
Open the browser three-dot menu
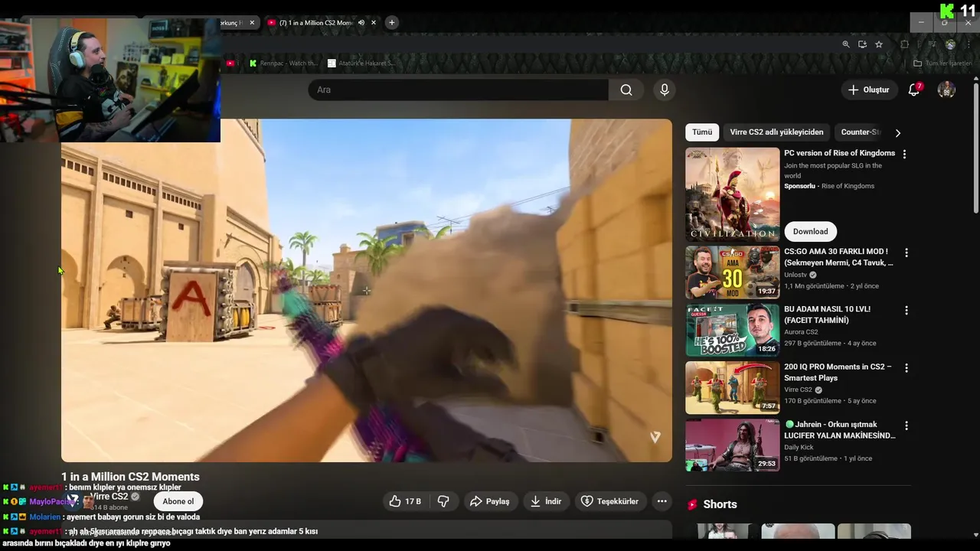[969, 44]
